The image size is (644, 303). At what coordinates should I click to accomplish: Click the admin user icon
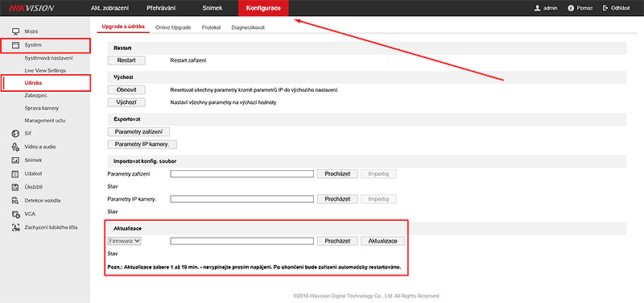coord(537,8)
